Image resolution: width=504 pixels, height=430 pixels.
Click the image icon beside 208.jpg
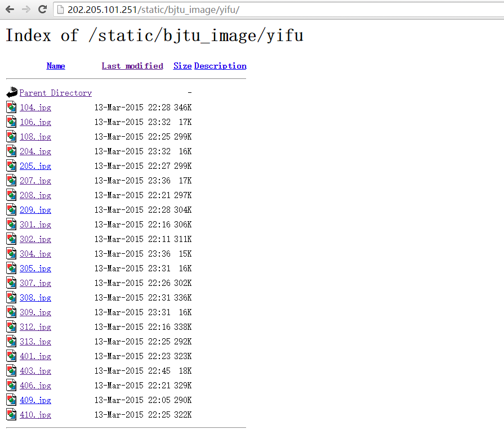click(x=11, y=195)
